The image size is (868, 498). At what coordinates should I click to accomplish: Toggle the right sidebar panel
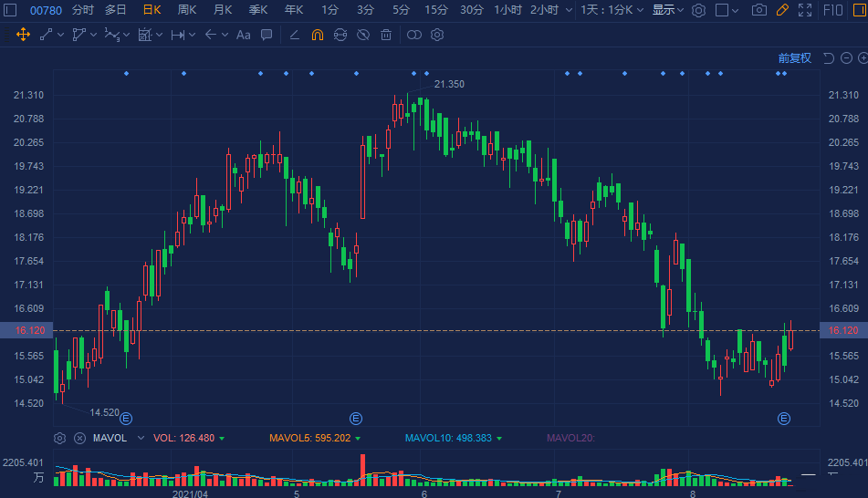(860, 10)
